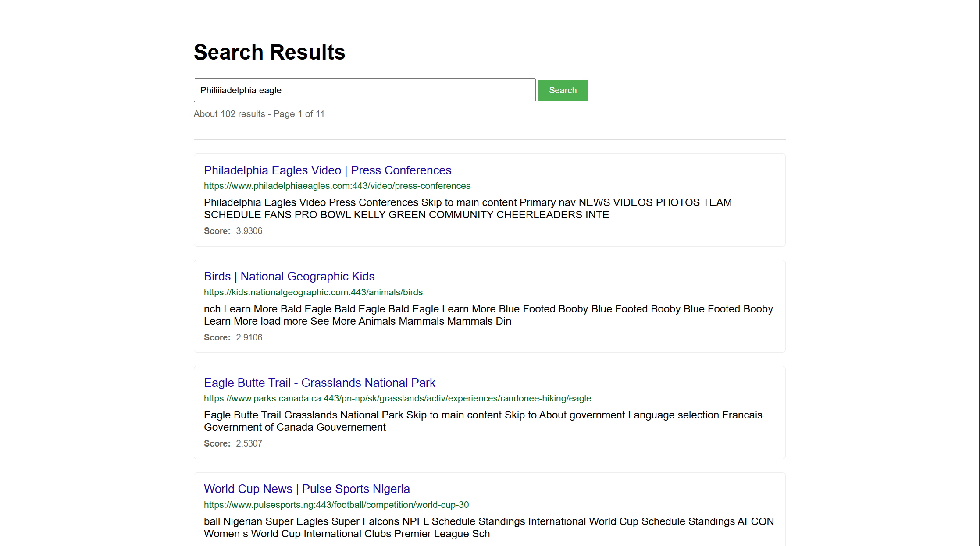This screenshot has height=546, width=980.
Task: Click inside the search query input field
Action: pos(364,90)
